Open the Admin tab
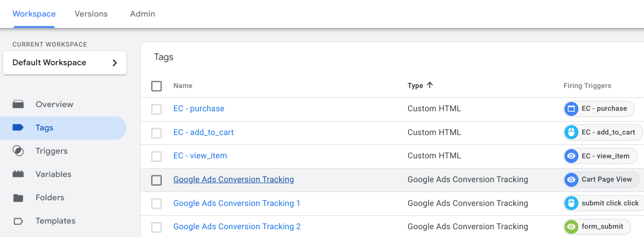 (x=143, y=14)
